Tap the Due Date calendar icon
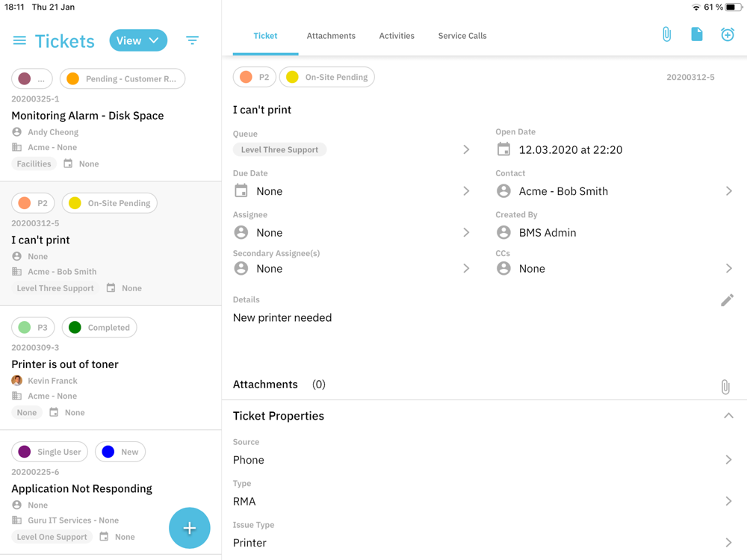The image size is (747, 560). point(241,191)
